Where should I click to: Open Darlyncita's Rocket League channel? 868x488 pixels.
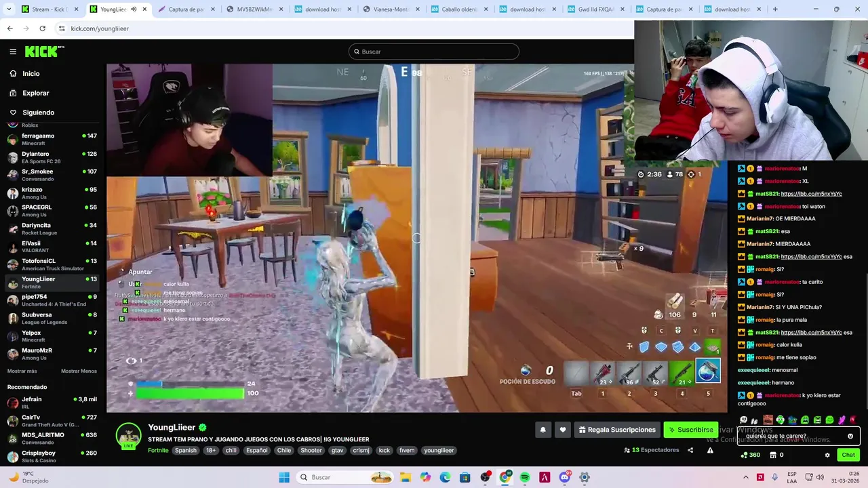coord(52,228)
